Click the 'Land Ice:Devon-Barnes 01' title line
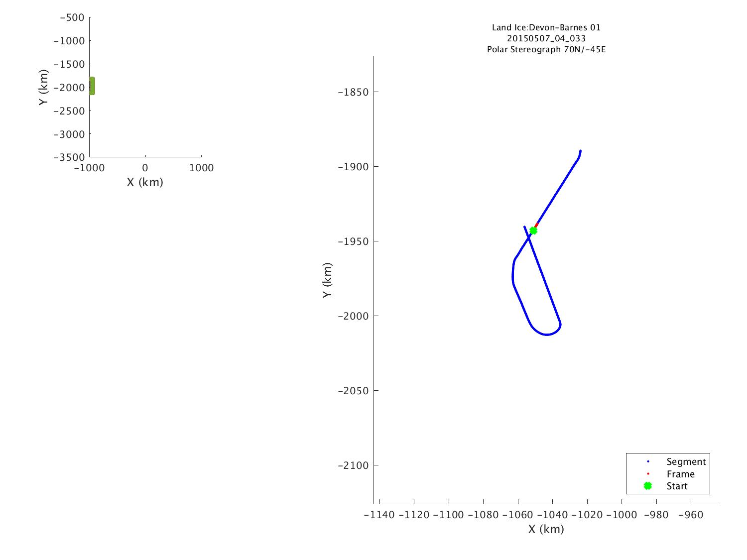The height and width of the screenshot is (560, 747). pyautogui.click(x=546, y=27)
